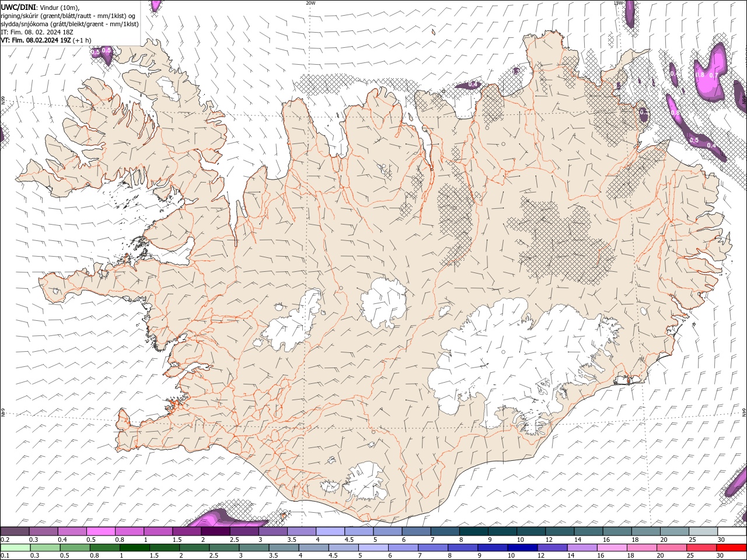Click the dark teal swatch labelled 8, upper row
Screen dimensions: 747x560
(474, 531)
